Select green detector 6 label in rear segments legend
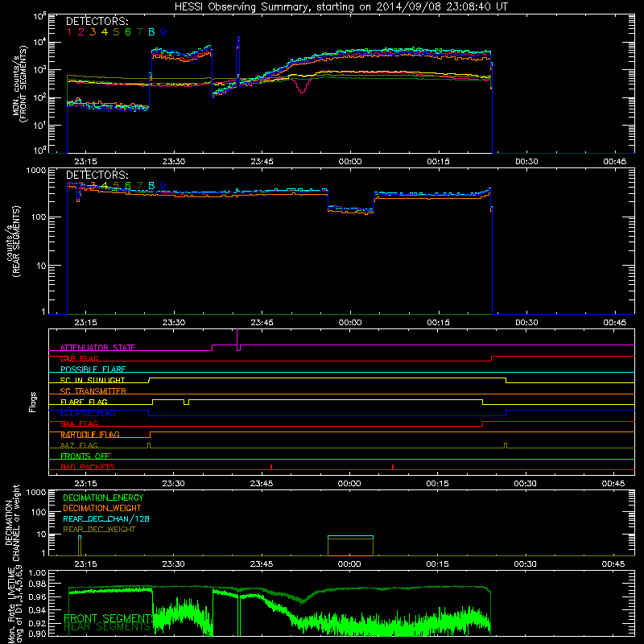 [128, 186]
